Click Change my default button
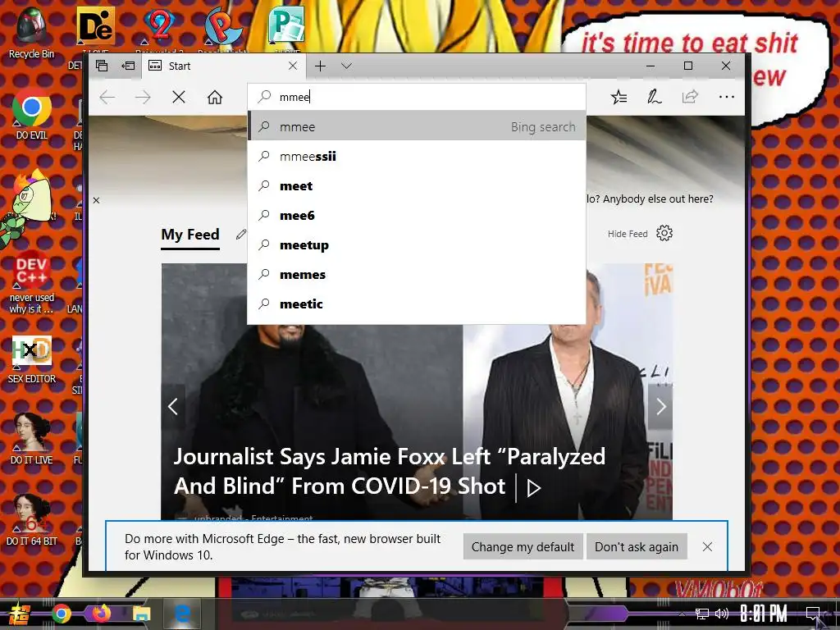 pyautogui.click(x=523, y=547)
